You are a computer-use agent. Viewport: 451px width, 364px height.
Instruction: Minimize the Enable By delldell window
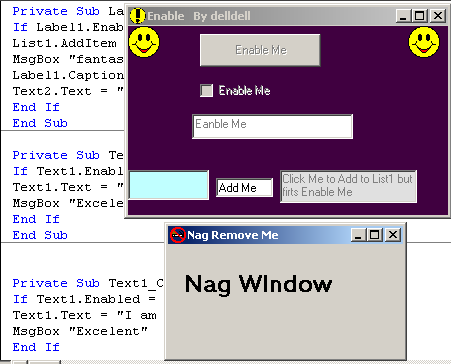point(403,16)
